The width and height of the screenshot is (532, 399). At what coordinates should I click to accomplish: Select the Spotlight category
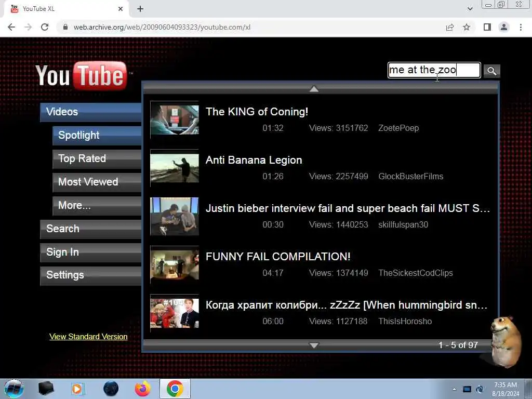point(97,136)
